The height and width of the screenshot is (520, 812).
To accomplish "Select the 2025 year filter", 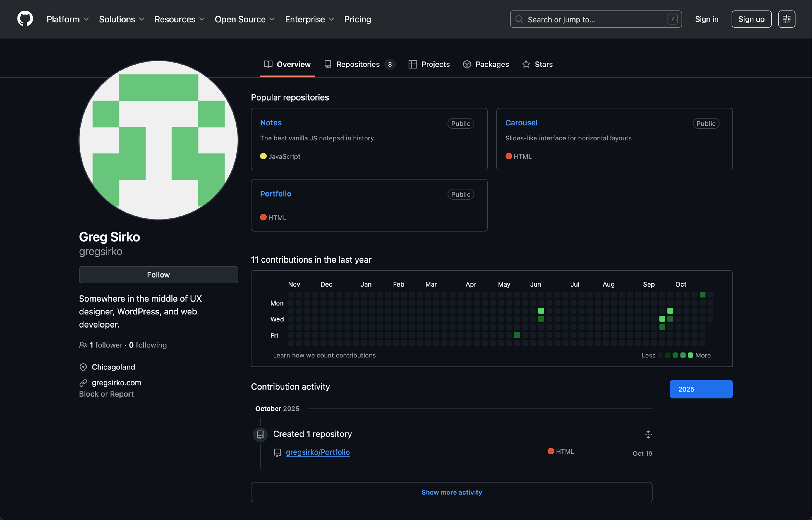I will 701,389.
